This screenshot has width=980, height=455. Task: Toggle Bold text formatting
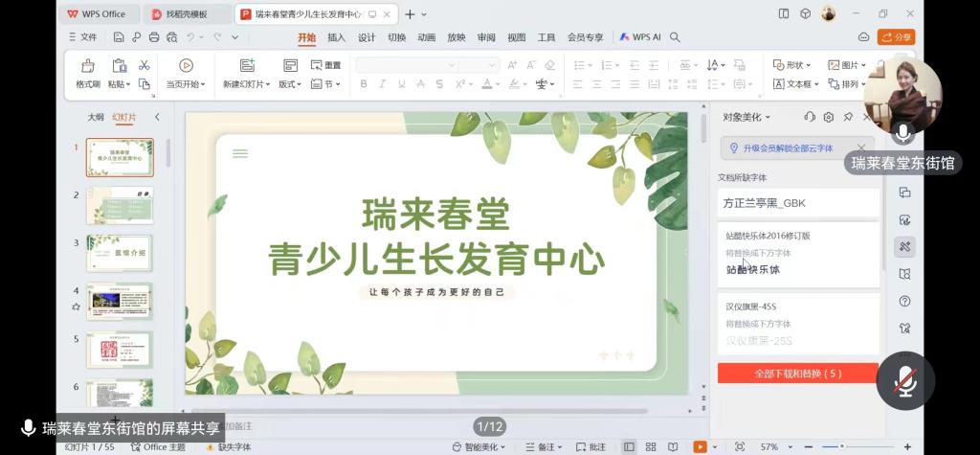click(363, 84)
